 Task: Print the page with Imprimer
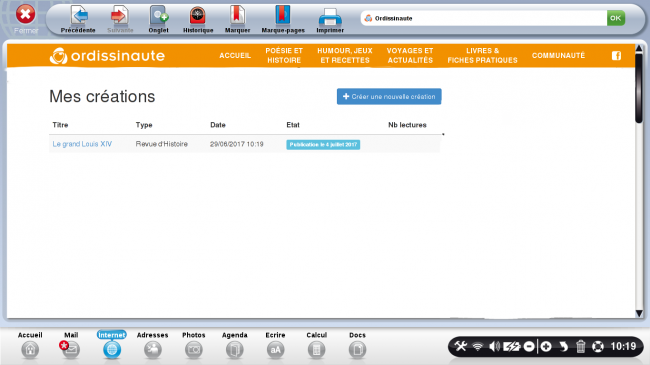(x=330, y=19)
